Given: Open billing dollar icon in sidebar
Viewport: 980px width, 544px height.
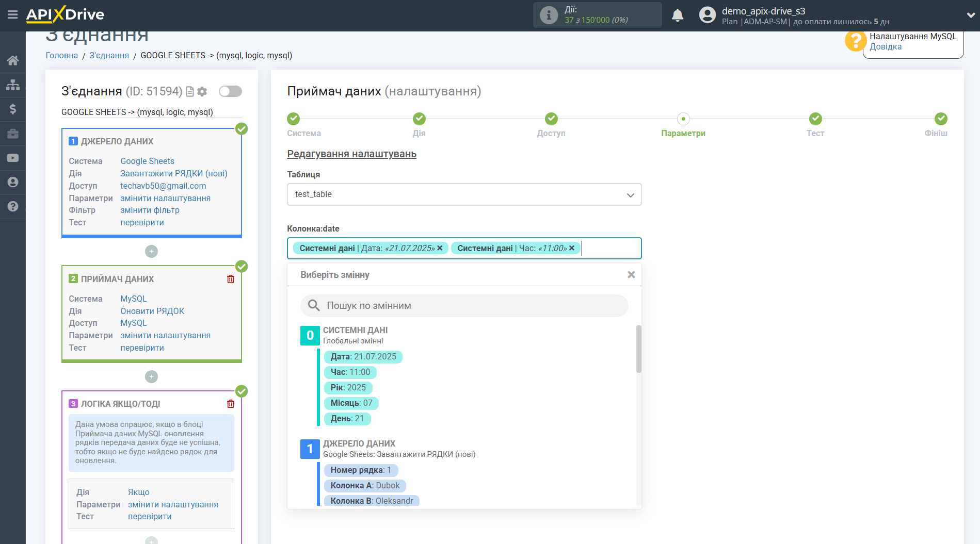Looking at the screenshot, I should coord(13,109).
